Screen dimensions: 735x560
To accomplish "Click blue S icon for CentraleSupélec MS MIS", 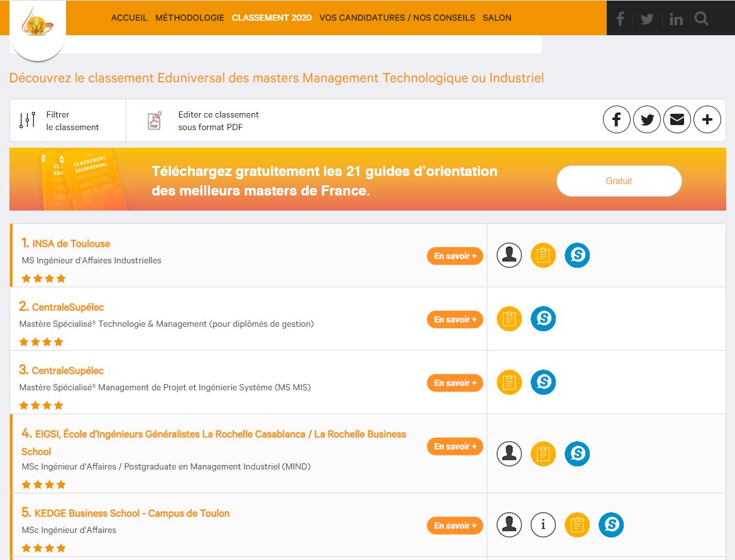I will point(543,382).
